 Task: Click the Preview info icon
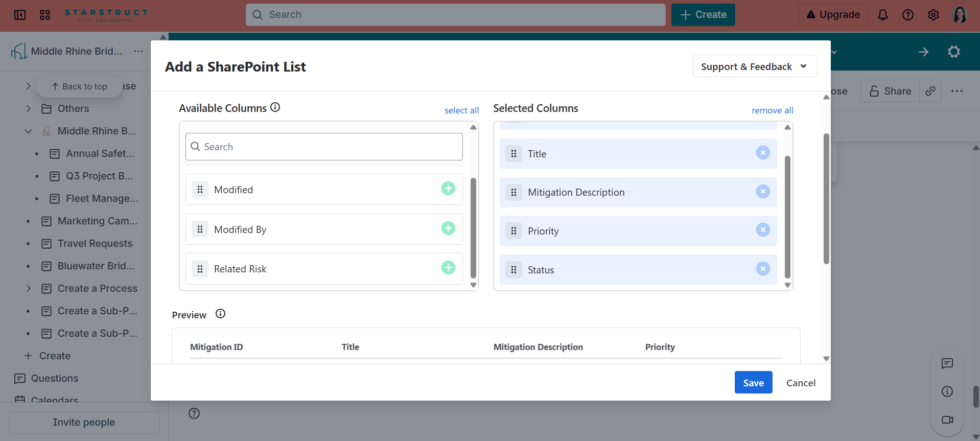coord(220,314)
